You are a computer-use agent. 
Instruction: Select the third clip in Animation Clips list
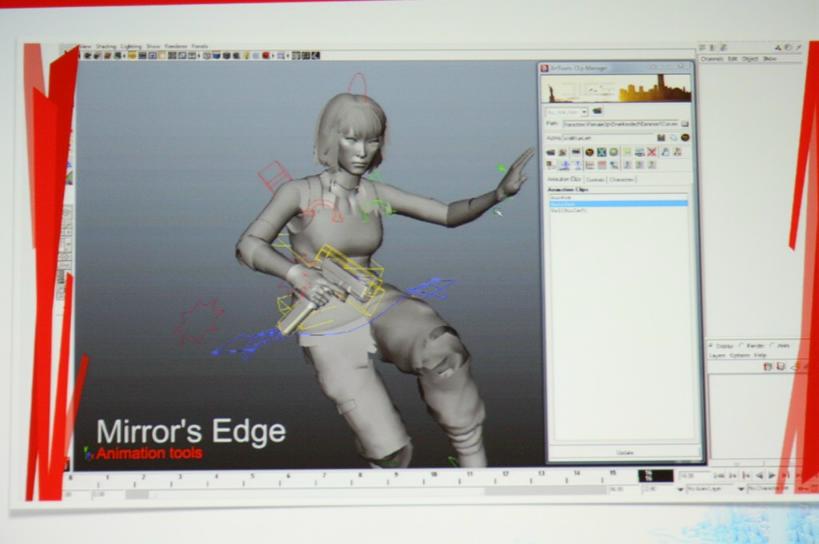tap(618, 210)
